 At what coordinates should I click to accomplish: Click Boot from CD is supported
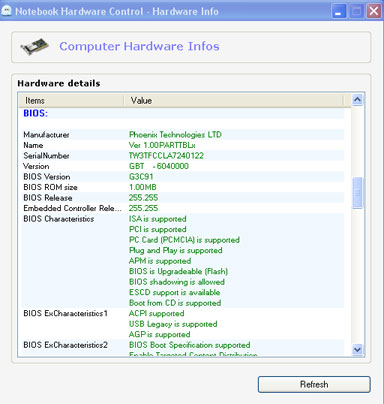point(175,303)
